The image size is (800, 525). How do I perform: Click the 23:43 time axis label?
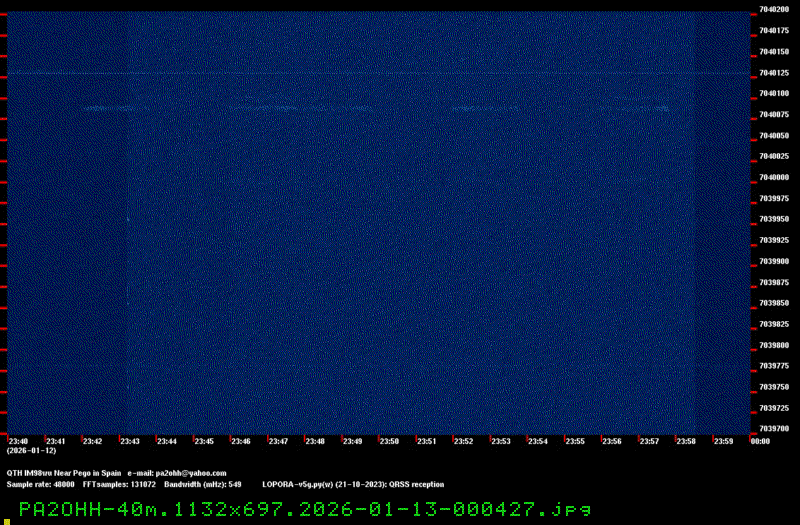(130, 441)
